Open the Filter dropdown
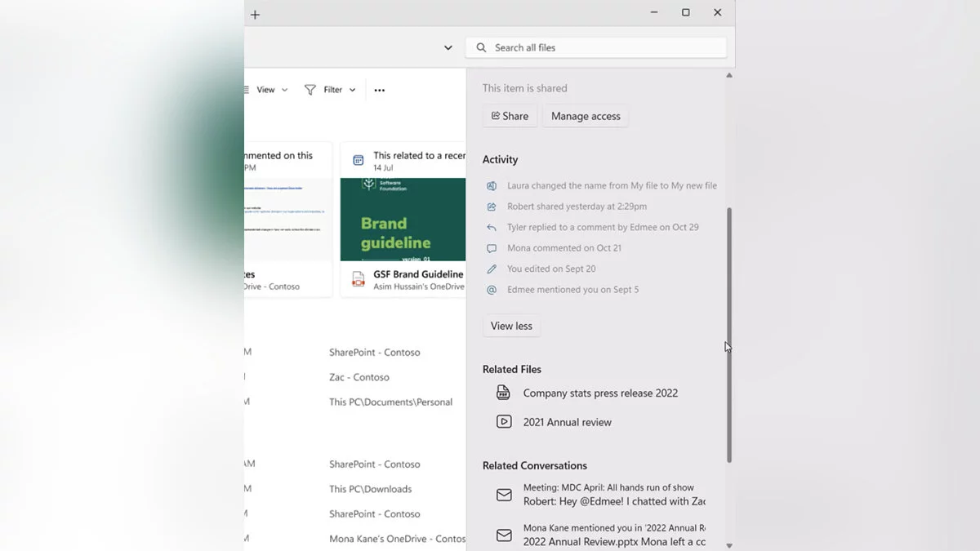This screenshot has height=551, width=980. 330,90
